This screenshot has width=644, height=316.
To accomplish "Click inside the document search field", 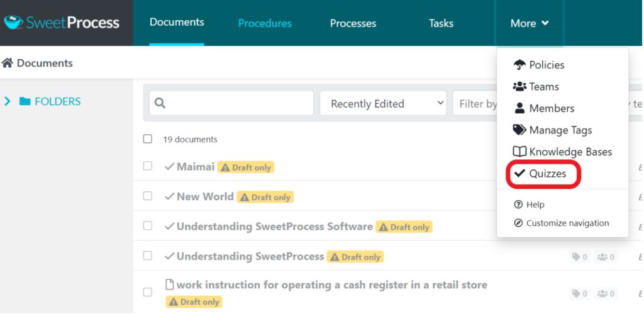I will click(x=231, y=103).
